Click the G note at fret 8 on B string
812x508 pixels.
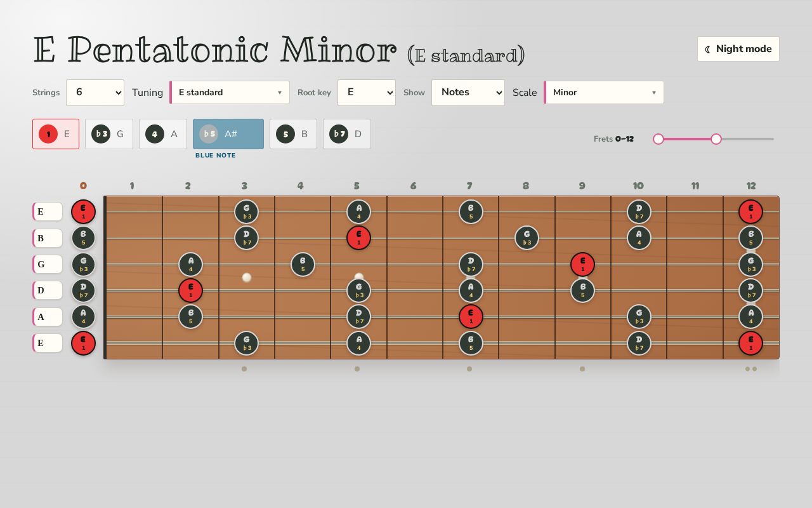(527, 238)
